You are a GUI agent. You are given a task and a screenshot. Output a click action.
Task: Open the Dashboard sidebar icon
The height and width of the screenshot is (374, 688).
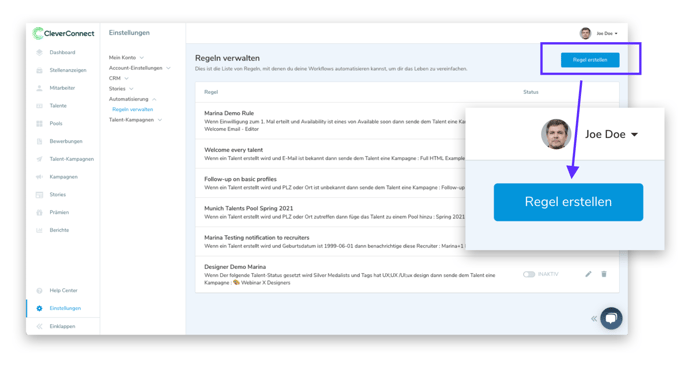click(x=39, y=52)
